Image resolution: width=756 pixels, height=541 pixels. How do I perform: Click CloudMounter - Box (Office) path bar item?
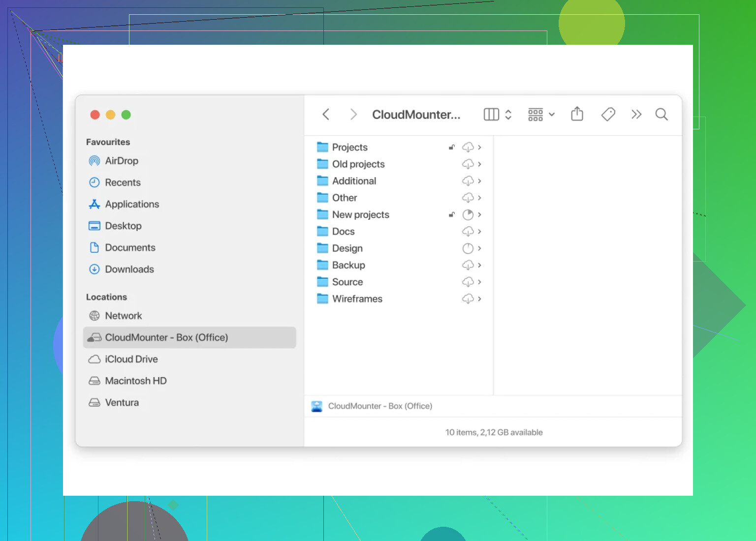click(x=379, y=406)
